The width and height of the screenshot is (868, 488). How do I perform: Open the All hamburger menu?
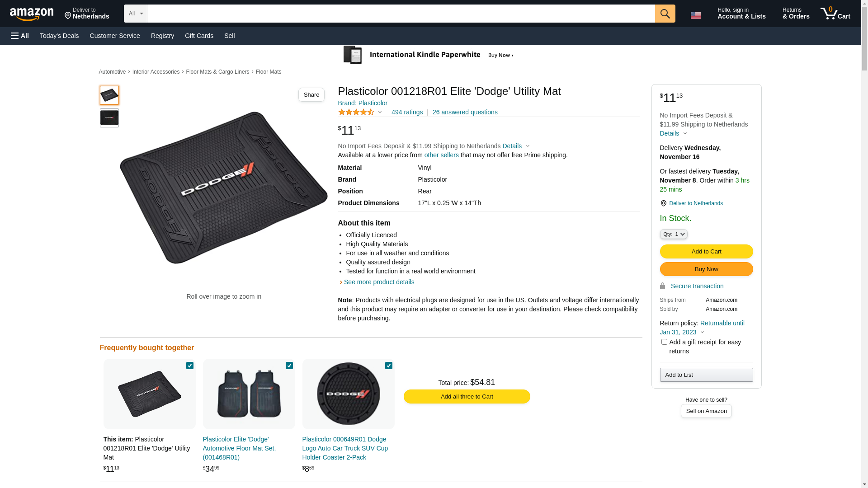pos(20,36)
